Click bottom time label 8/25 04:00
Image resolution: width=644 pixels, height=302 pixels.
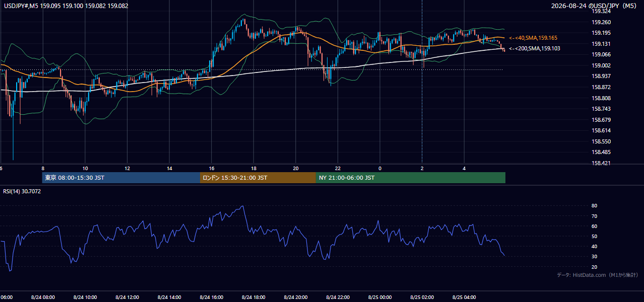tap(464, 297)
